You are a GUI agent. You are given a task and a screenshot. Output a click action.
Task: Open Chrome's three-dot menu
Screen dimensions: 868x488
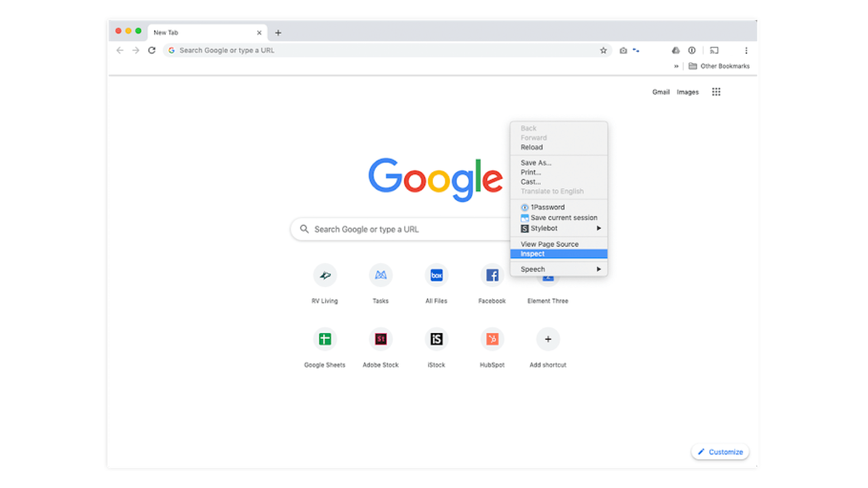pos(746,50)
